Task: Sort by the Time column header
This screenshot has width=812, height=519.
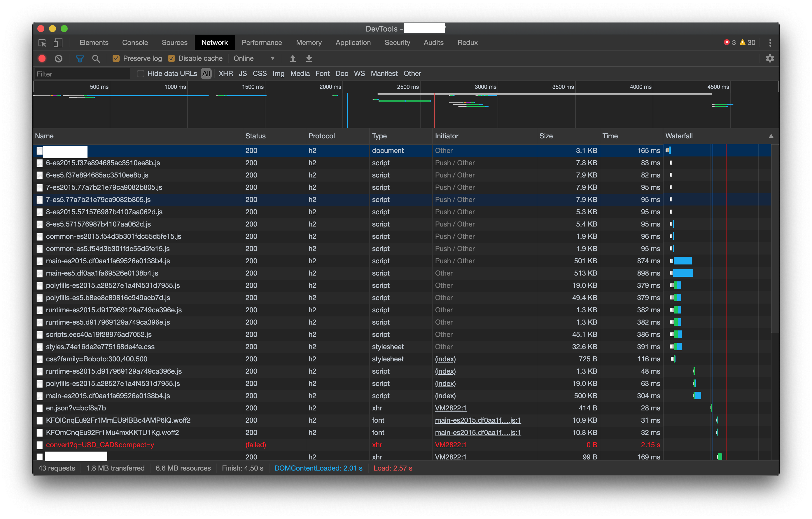Action: point(631,136)
